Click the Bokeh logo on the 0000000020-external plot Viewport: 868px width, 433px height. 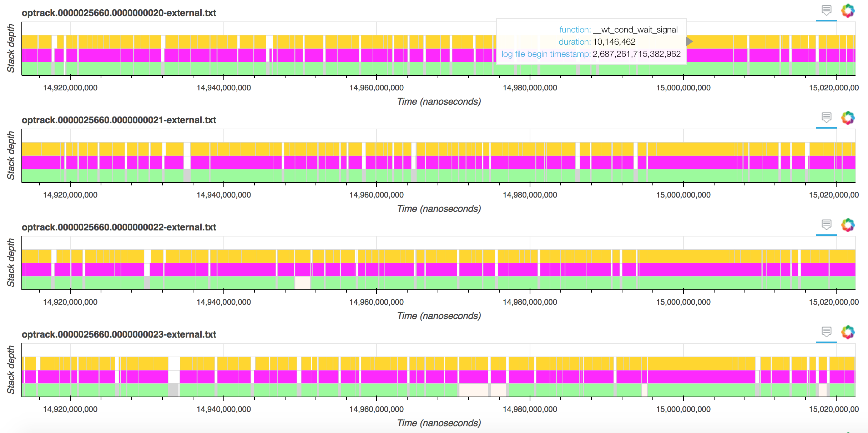[x=848, y=10]
